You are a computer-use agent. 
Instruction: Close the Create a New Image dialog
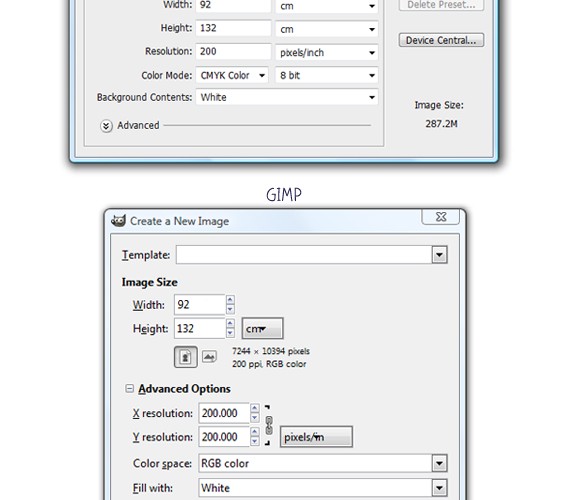tap(441, 216)
